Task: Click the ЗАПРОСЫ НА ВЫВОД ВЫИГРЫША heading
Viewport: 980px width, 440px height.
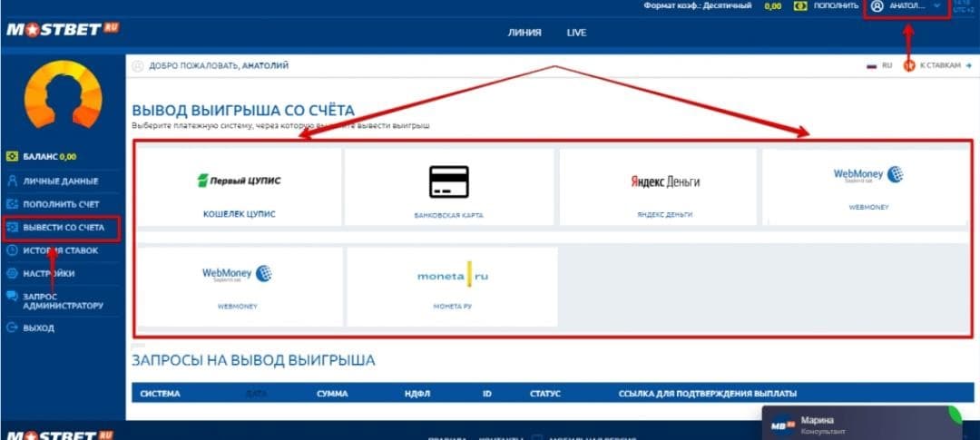Action: click(x=254, y=360)
